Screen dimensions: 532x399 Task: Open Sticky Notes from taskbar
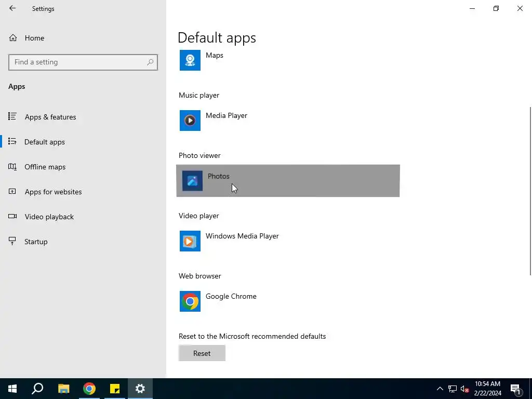point(115,389)
